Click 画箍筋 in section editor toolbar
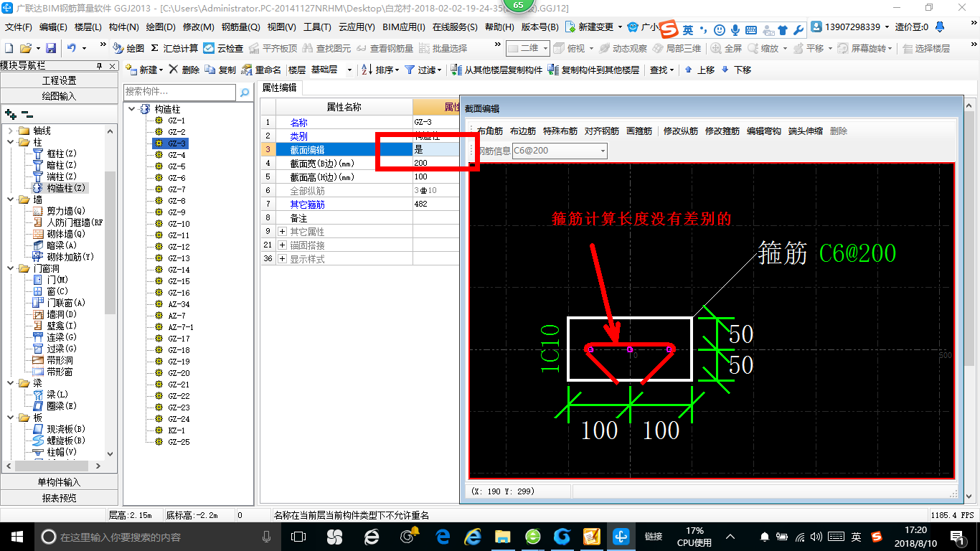This screenshot has height=551, width=980. 639,131
